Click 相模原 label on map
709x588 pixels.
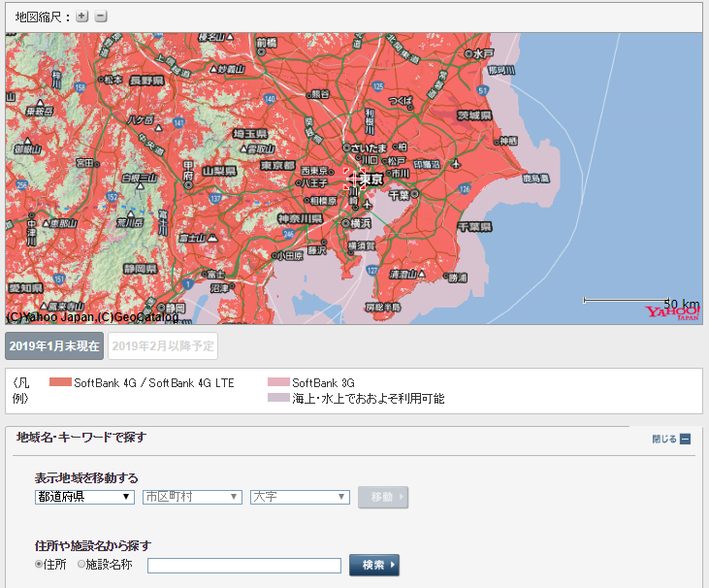323,201
